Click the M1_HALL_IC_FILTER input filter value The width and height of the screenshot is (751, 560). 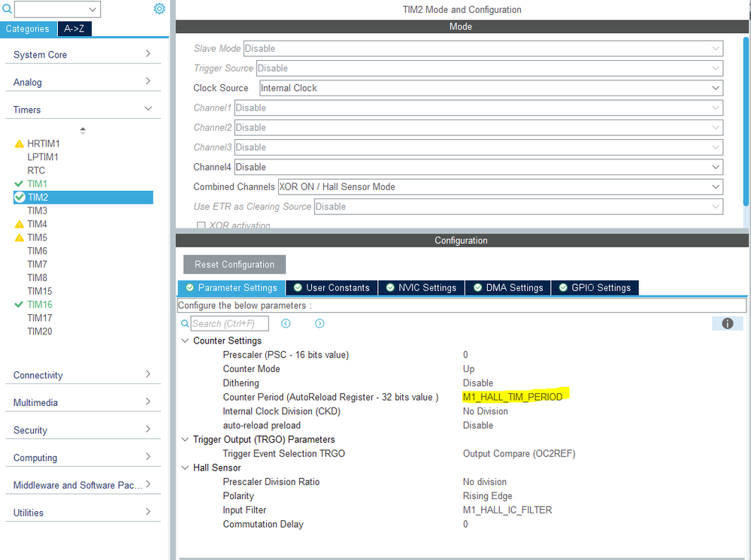(x=507, y=510)
